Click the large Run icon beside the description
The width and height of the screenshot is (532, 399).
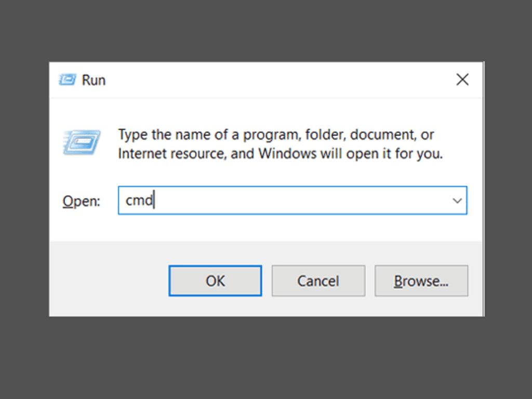pyautogui.click(x=82, y=141)
